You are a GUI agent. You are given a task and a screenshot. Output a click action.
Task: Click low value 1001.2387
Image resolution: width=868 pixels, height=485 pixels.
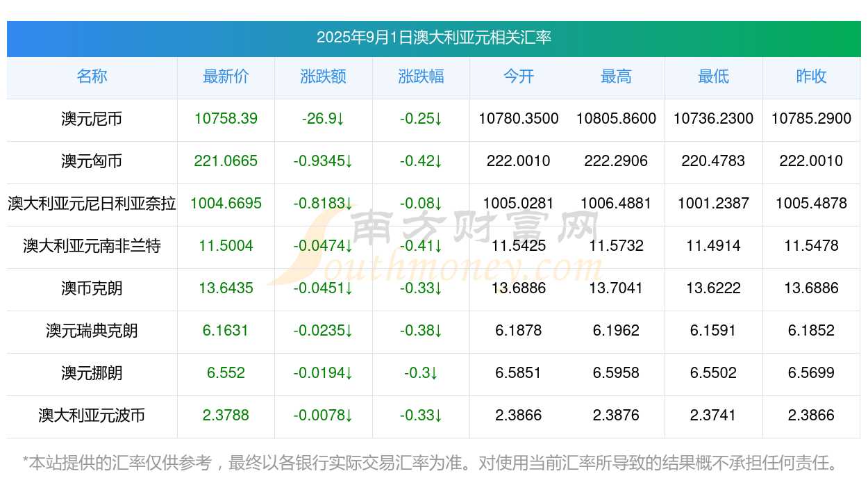714,204
